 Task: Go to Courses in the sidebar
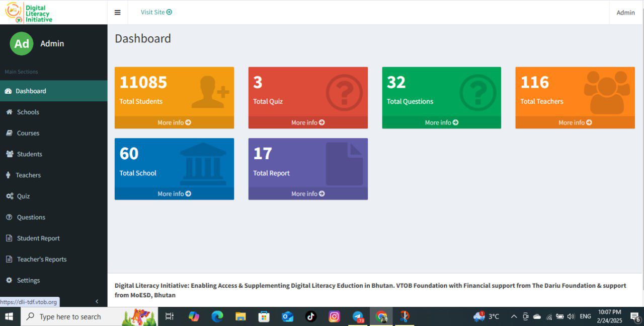[x=54, y=133]
